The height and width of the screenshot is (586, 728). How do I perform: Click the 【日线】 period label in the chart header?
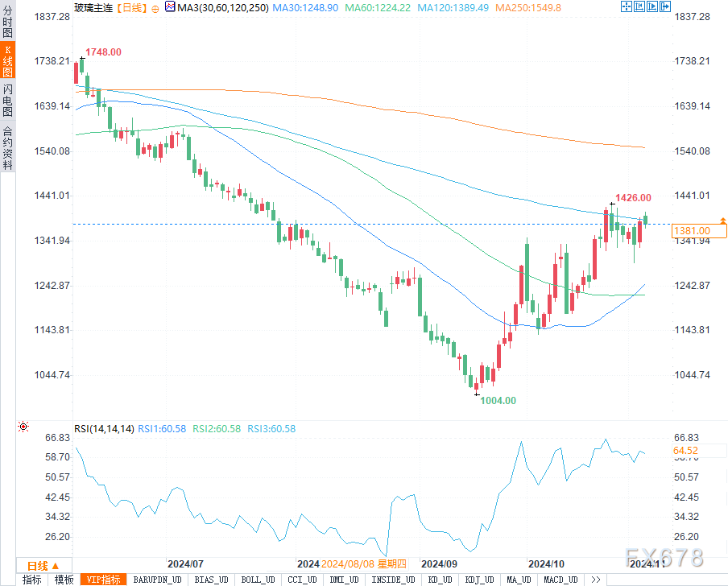130,7
